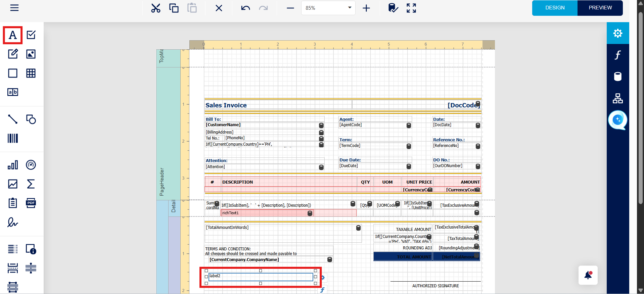Select the Barcode control tool
644x294 pixels.
coord(13,138)
